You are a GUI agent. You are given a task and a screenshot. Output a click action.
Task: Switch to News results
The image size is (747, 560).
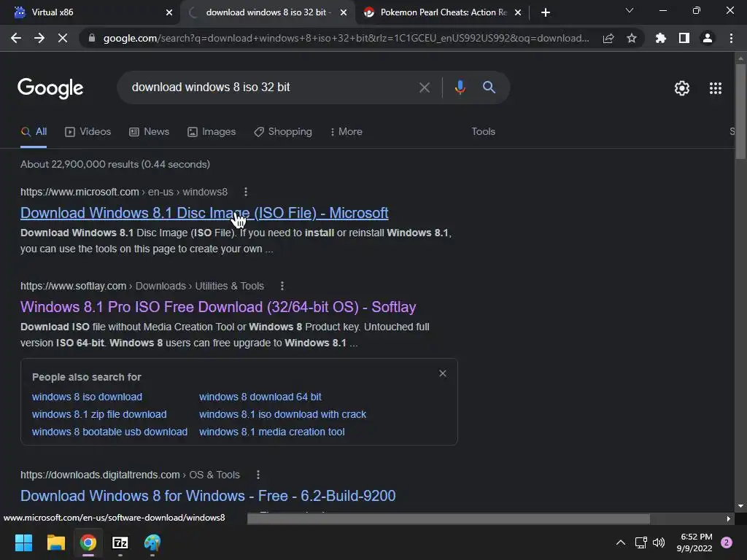tap(149, 132)
